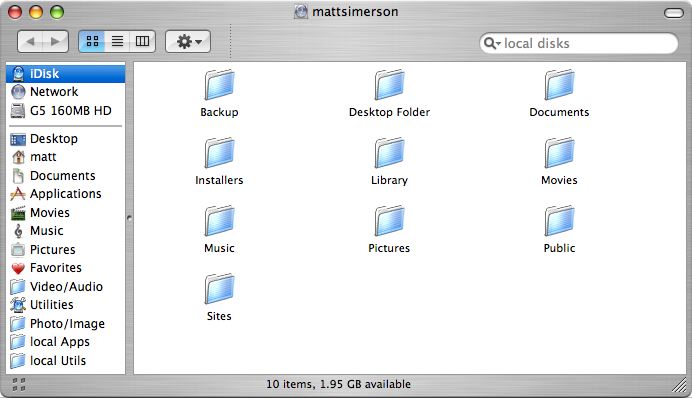
Task: Open Movies in the sidebar
Action: pyautogui.click(x=66, y=213)
